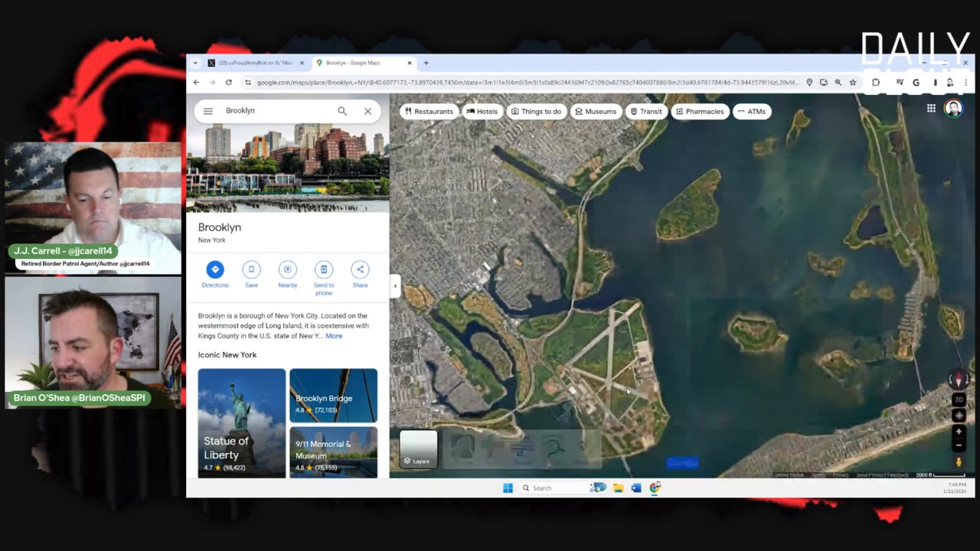Open the Google account avatar menu
Viewport: 980px width, 551px height.
pyautogui.click(x=953, y=109)
